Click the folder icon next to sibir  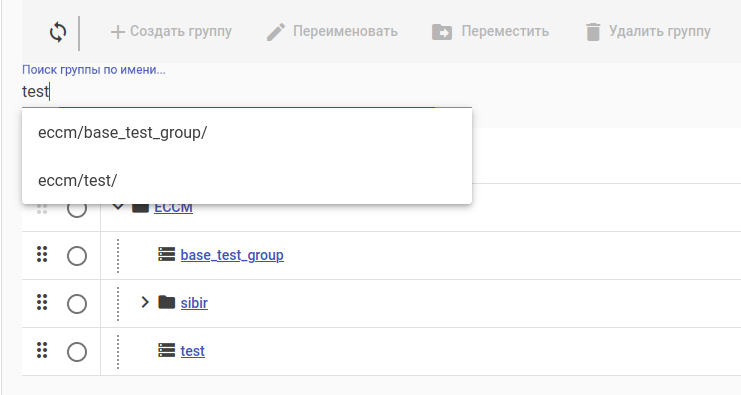coord(166,302)
